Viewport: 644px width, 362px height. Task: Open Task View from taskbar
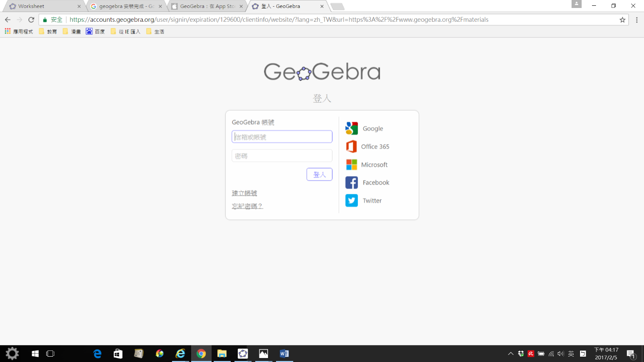[50, 354]
